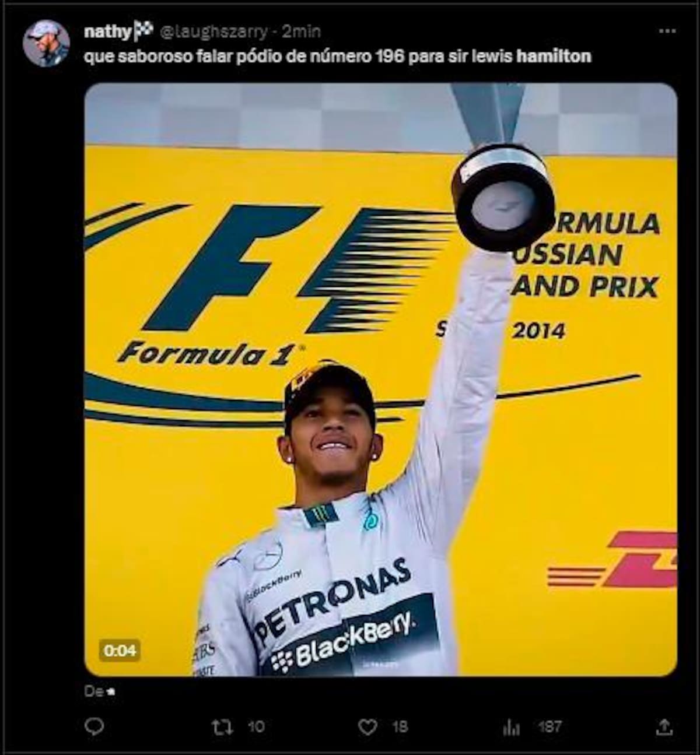Reply to the tweet via speech bubble icon

pos(94,726)
